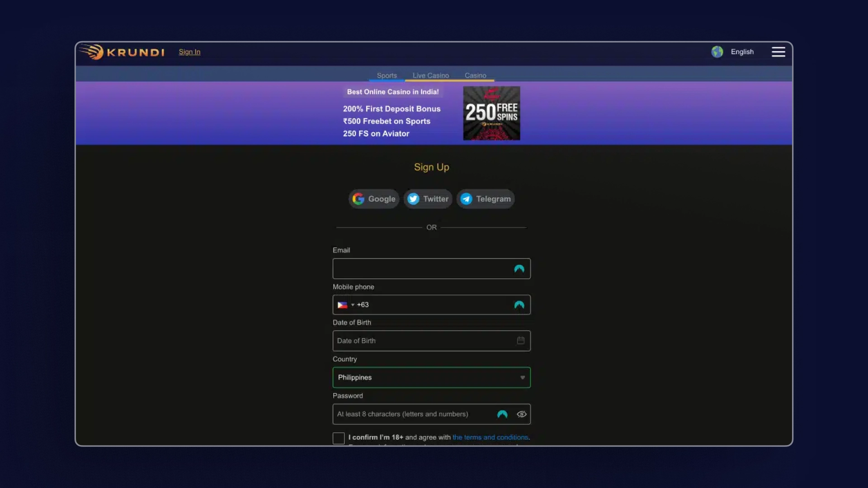Open the hamburger menu

point(778,52)
